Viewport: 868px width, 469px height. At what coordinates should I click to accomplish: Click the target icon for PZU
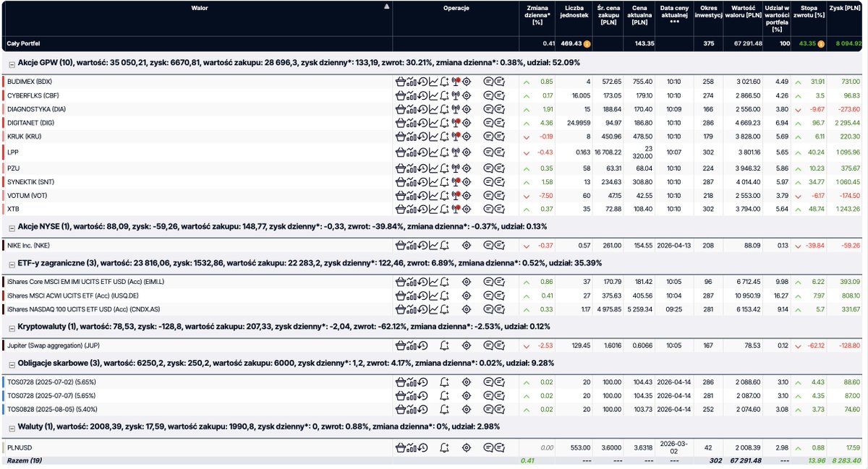tap(467, 168)
